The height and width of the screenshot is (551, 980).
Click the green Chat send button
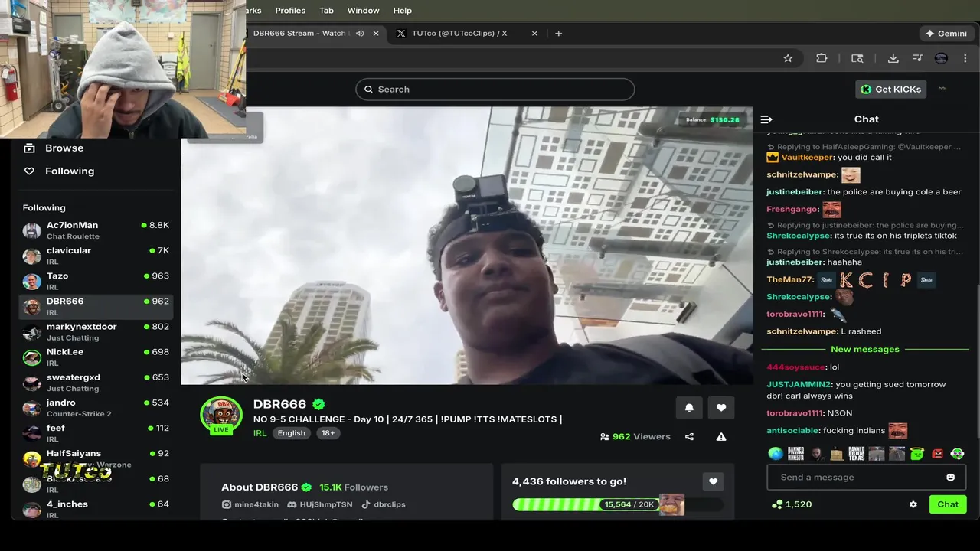click(x=948, y=504)
